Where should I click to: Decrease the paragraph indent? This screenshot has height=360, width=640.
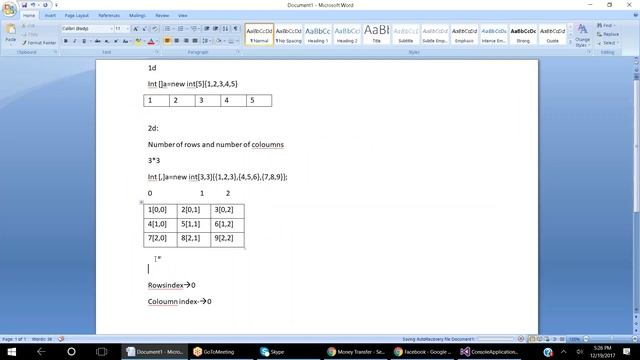(207, 29)
